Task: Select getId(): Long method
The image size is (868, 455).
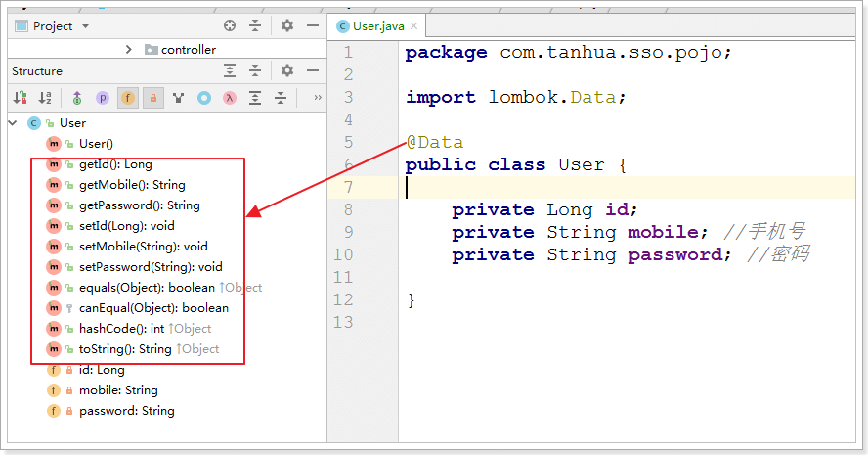Action: pos(115,164)
